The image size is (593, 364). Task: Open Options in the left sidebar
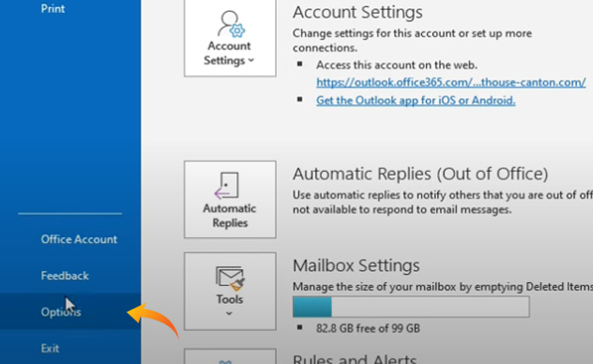61,312
